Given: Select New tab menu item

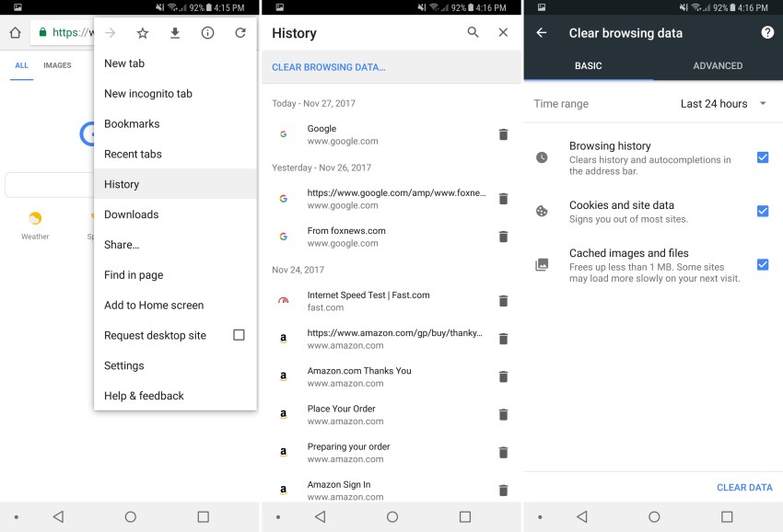Looking at the screenshot, I should click(175, 64).
